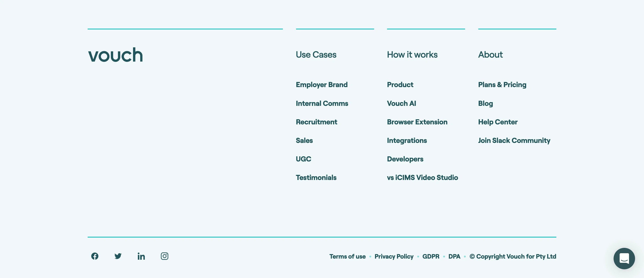Go to Vouch AI
The height and width of the screenshot is (278, 644).
(x=402, y=103)
